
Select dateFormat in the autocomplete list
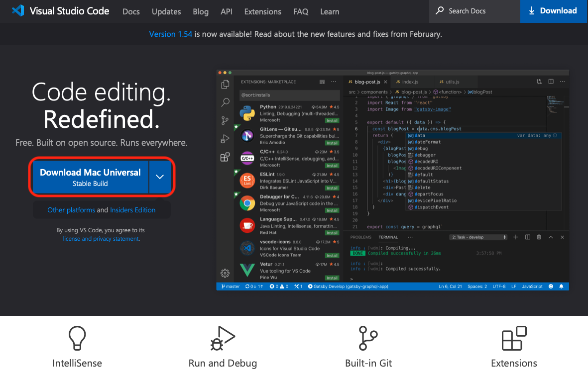(428, 142)
